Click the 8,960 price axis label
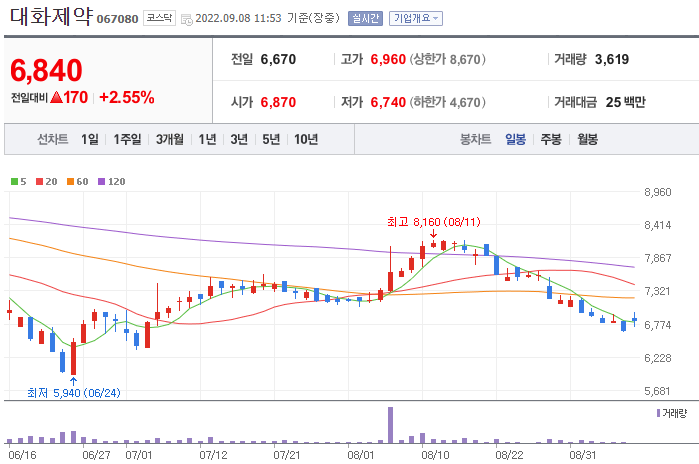This screenshot has height=464, width=699. (x=658, y=192)
